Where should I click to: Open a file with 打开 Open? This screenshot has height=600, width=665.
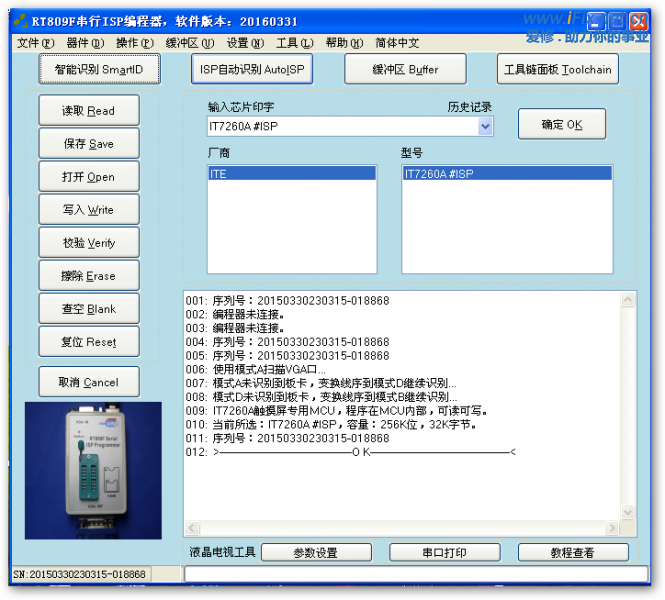[x=89, y=176]
